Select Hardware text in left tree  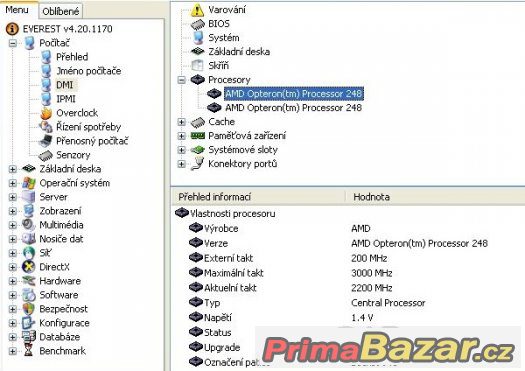(60, 281)
